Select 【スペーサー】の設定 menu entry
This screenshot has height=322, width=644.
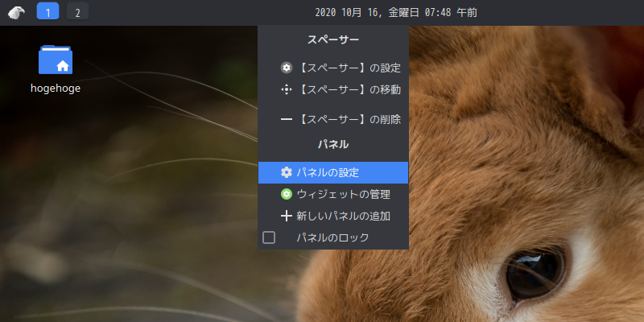click(x=333, y=68)
